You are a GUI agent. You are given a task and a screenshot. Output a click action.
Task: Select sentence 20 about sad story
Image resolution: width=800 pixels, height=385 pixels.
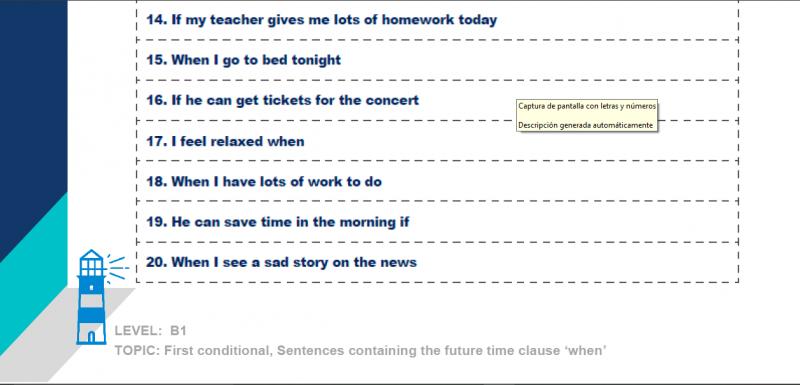pyautogui.click(x=281, y=262)
